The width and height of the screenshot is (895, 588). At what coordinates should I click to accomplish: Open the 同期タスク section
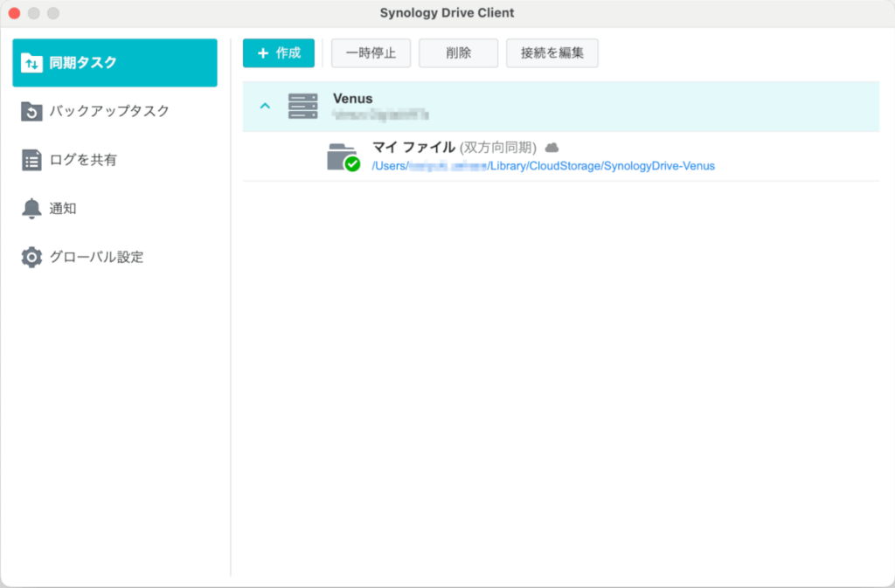point(114,63)
